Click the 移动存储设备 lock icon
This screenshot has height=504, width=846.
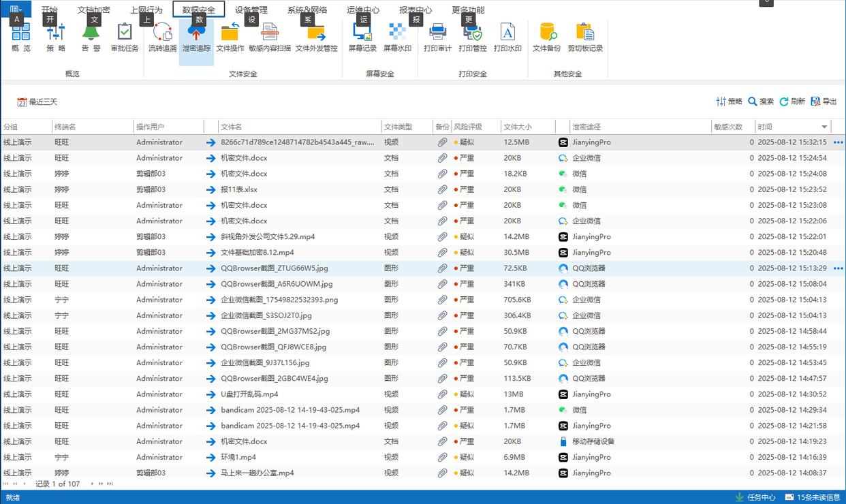coord(563,441)
